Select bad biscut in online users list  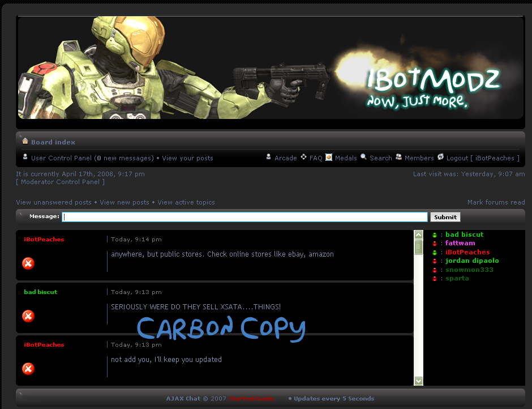[464, 235]
